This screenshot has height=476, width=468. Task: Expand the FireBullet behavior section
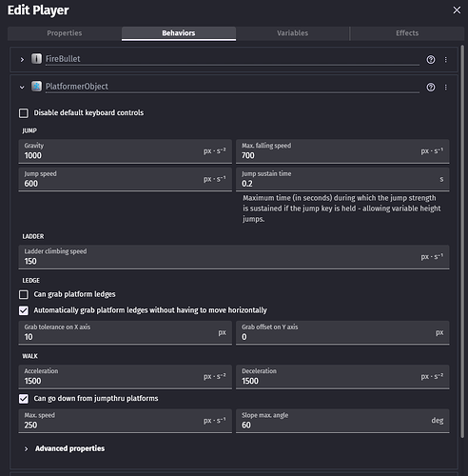22,59
